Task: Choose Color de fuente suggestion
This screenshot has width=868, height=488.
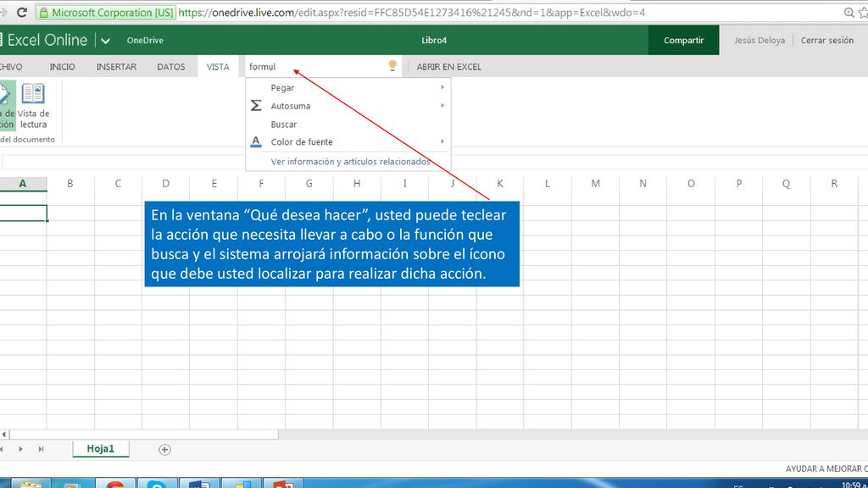Action: click(348, 141)
